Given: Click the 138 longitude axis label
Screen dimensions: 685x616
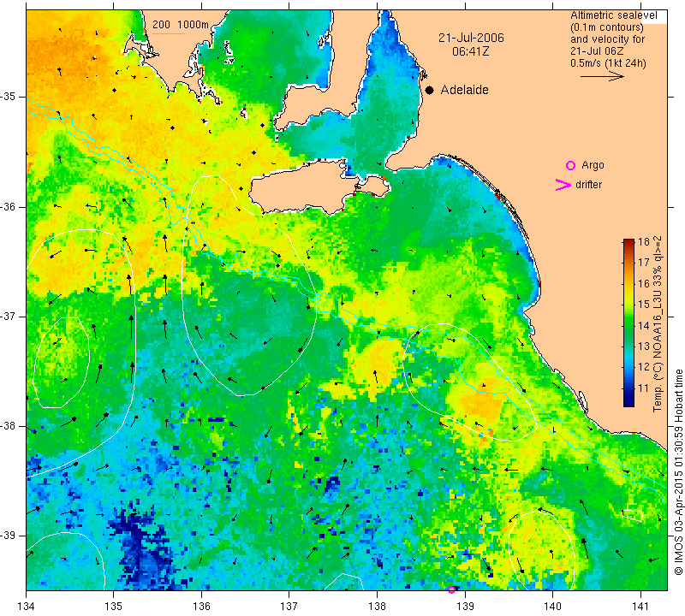Looking at the screenshot, I should click(377, 607).
